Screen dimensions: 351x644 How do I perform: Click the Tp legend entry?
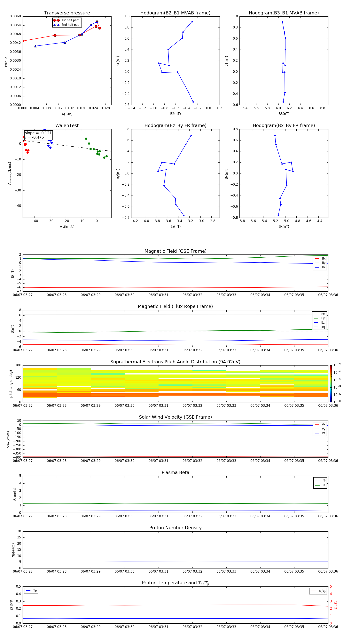coord(31,591)
